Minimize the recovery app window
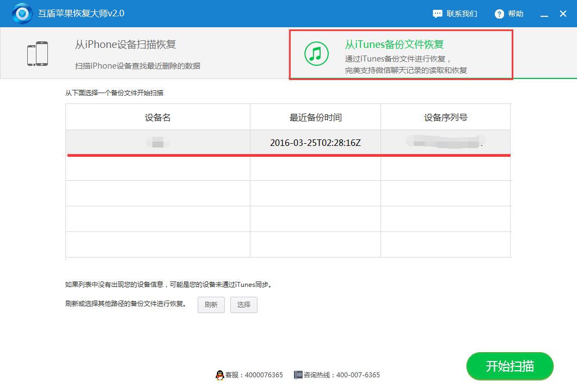The height and width of the screenshot is (392, 577). tap(544, 15)
